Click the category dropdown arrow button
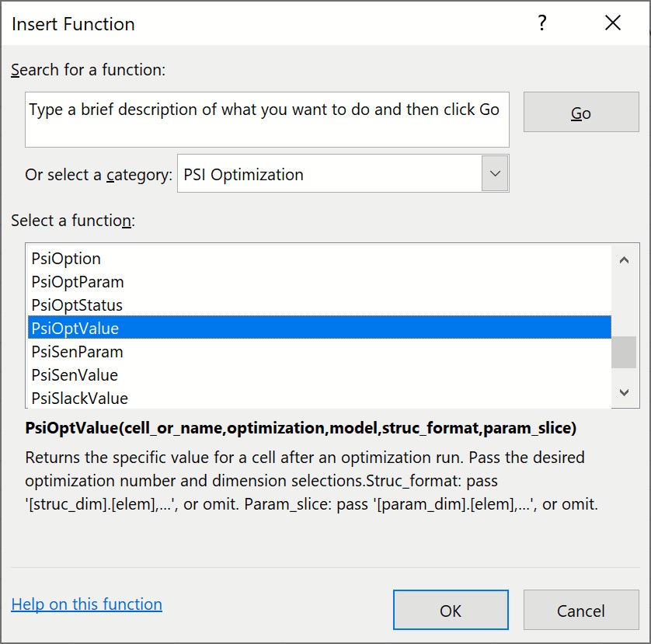Viewport: 651px width, 644px height. [x=495, y=175]
